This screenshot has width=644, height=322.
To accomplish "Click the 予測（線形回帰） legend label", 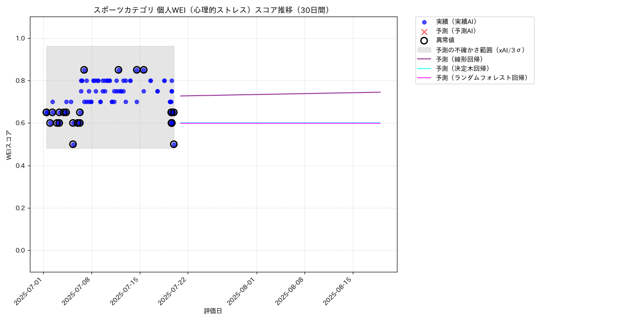I will point(460,59).
